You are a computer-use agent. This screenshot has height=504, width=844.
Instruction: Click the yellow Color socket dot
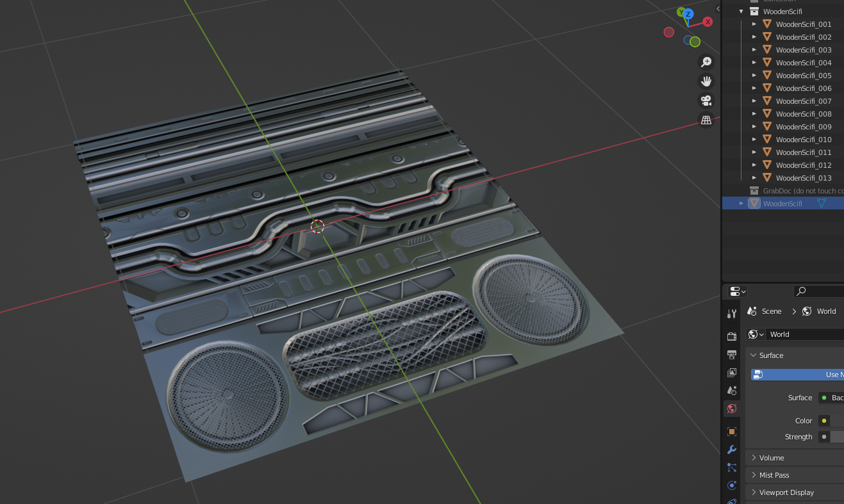click(x=824, y=421)
